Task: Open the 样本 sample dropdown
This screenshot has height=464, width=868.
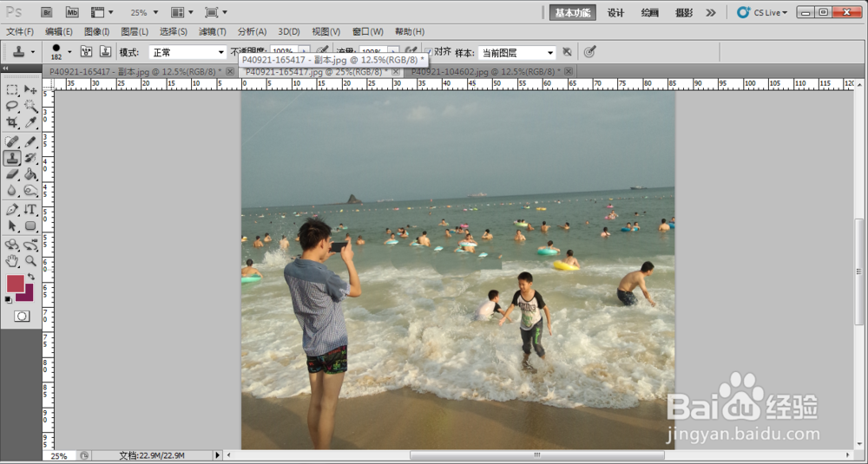Action: point(517,53)
